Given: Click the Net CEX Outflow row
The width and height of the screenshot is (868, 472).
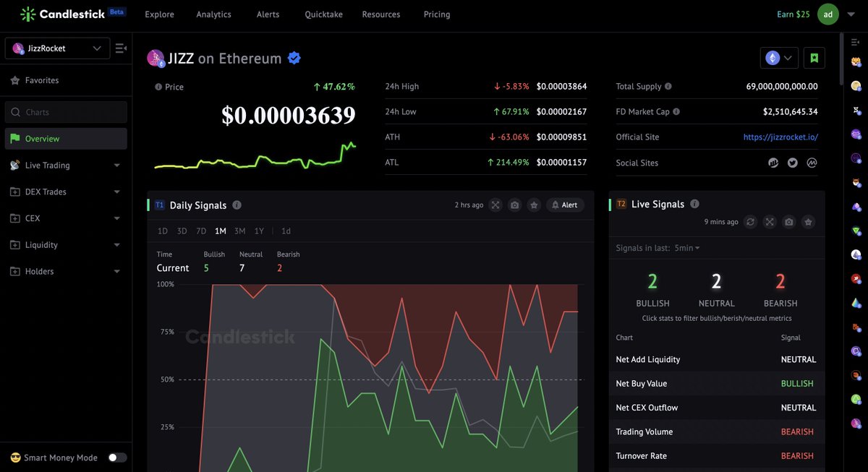Looking at the screenshot, I should (716, 408).
